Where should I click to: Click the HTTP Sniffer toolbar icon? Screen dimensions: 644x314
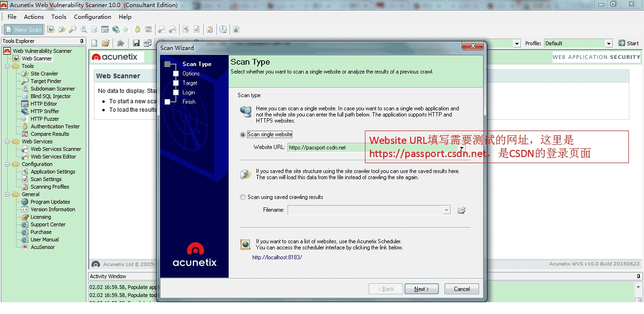click(x=116, y=29)
